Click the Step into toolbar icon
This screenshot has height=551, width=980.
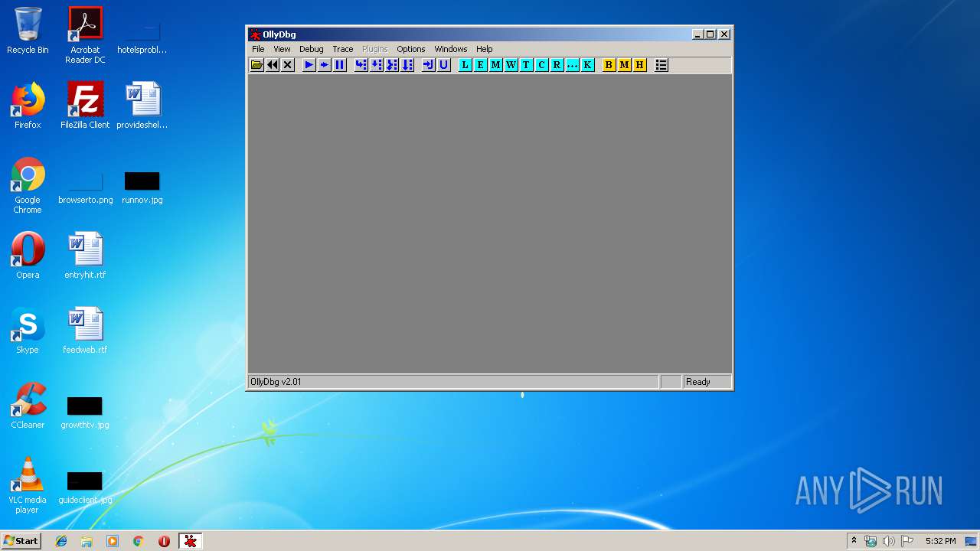click(361, 65)
